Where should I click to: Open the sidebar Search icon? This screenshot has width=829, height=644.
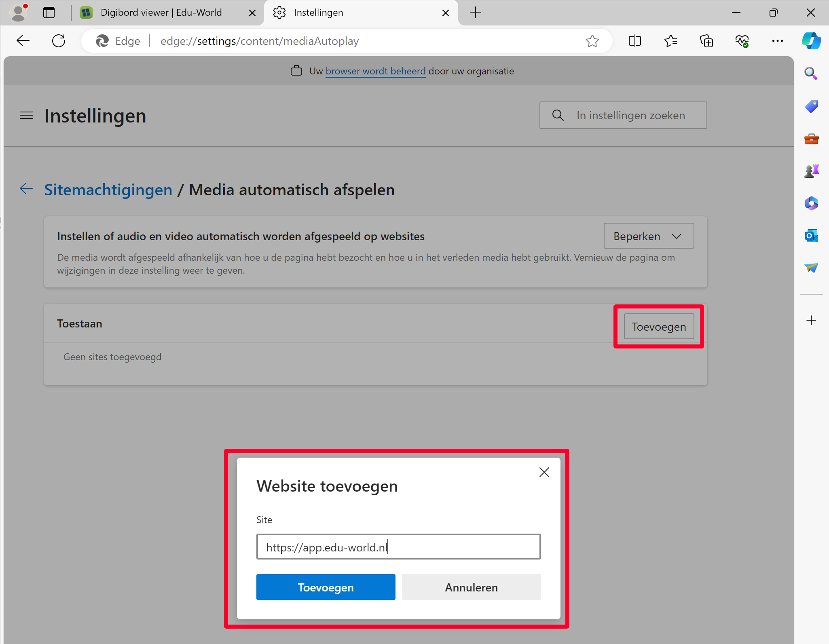tap(811, 73)
